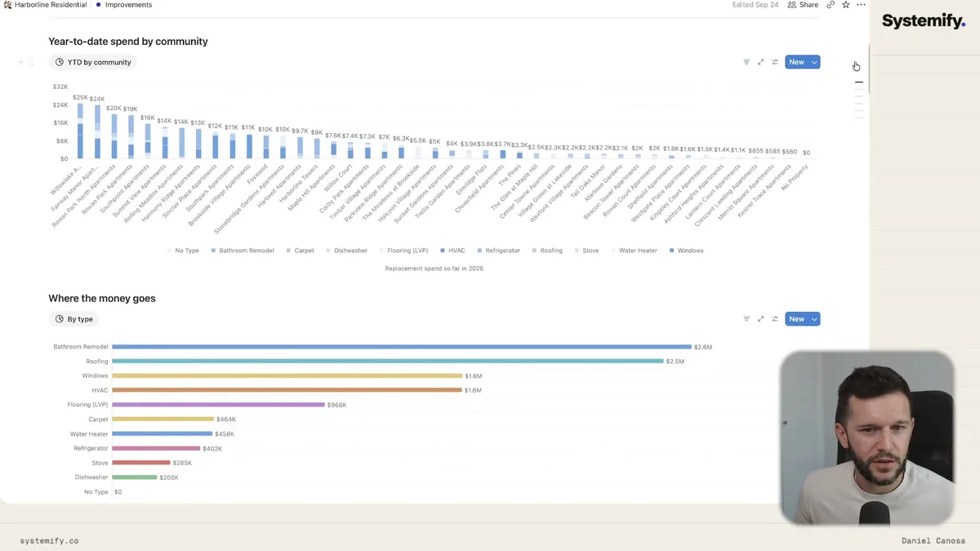
Task: Open the filter icon for the By type chart
Action: [746, 319]
